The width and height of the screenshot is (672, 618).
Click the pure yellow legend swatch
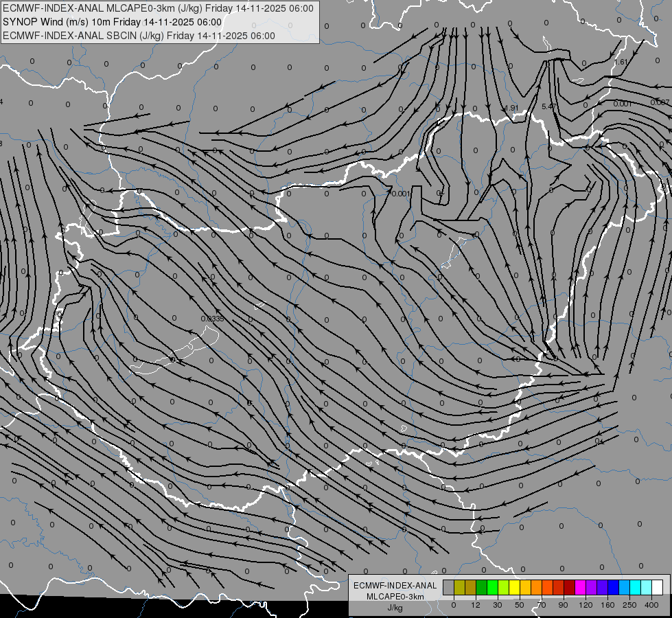coord(514,587)
